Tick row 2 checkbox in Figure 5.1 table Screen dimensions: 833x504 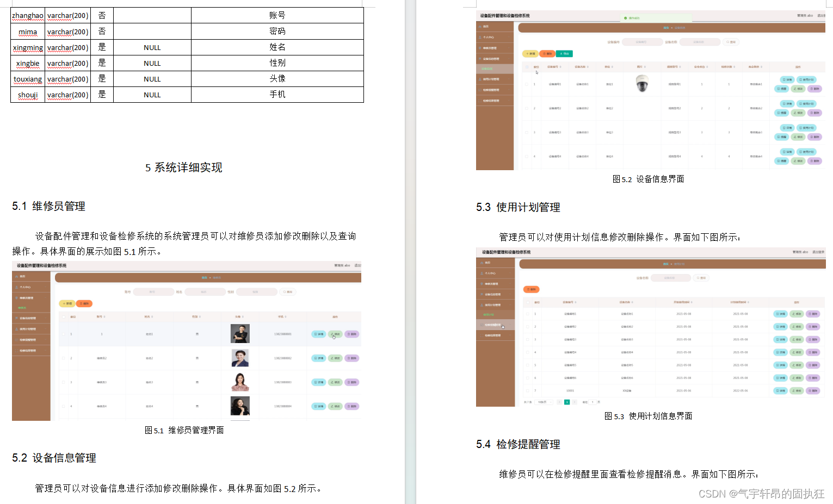point(64,358)
